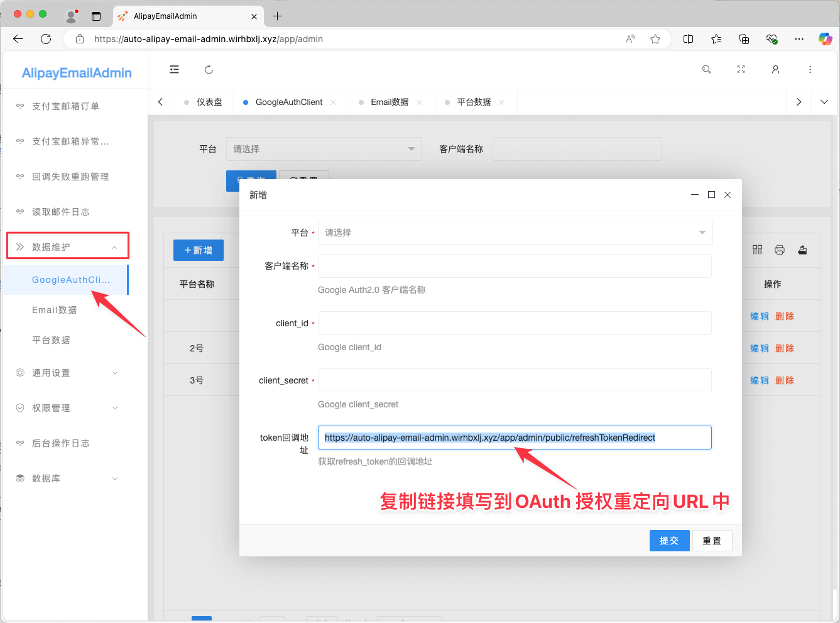Add page to favorites star

655,39
